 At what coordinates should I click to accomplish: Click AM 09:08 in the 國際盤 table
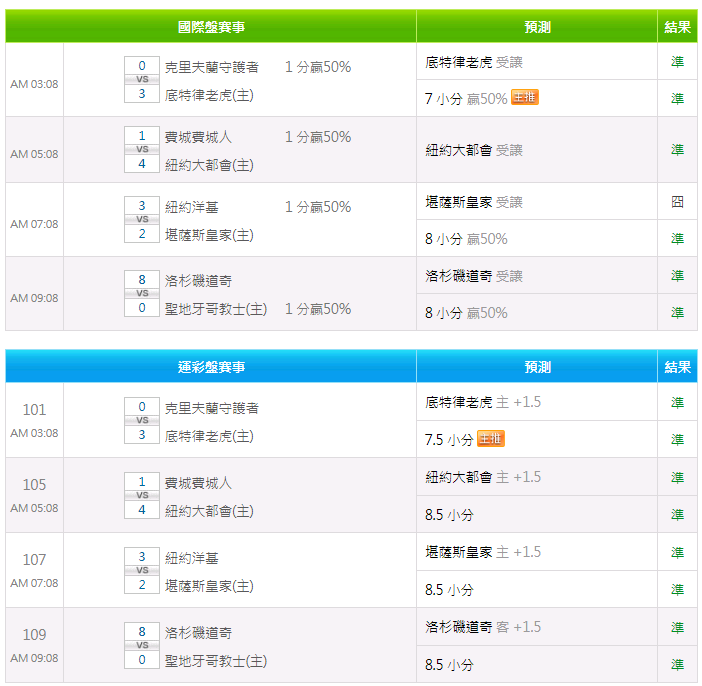pos(34,298)
